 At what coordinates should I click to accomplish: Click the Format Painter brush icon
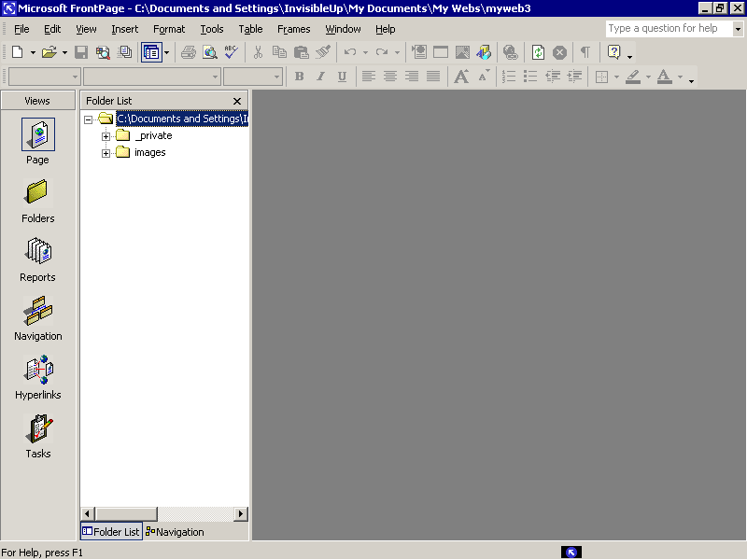[x=323, y=52]
